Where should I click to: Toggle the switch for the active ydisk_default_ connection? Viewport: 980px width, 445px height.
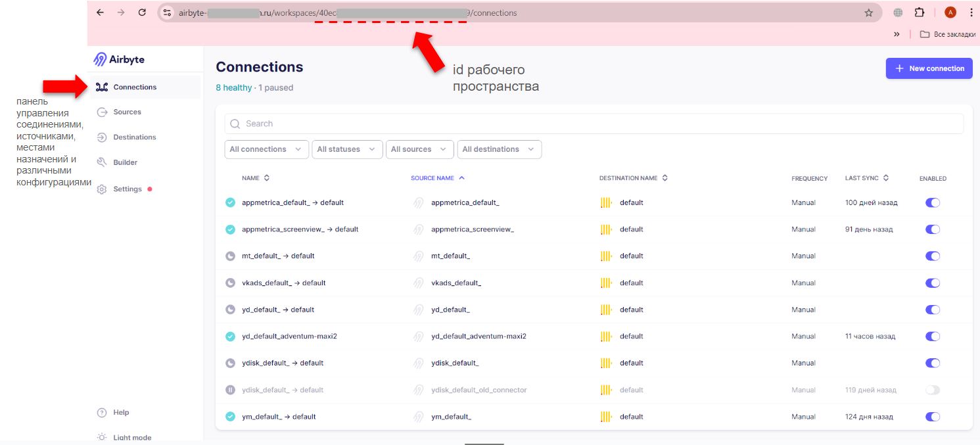click(933, 363)
